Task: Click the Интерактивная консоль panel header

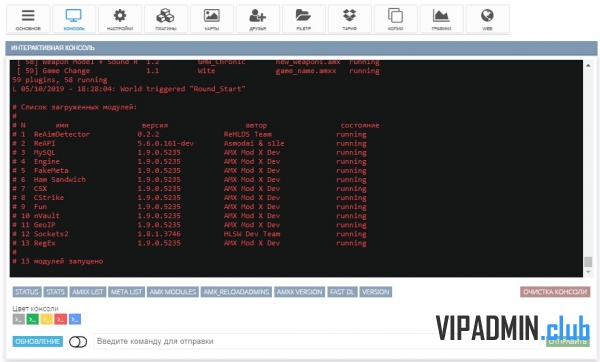Action: tap(301, 48)
